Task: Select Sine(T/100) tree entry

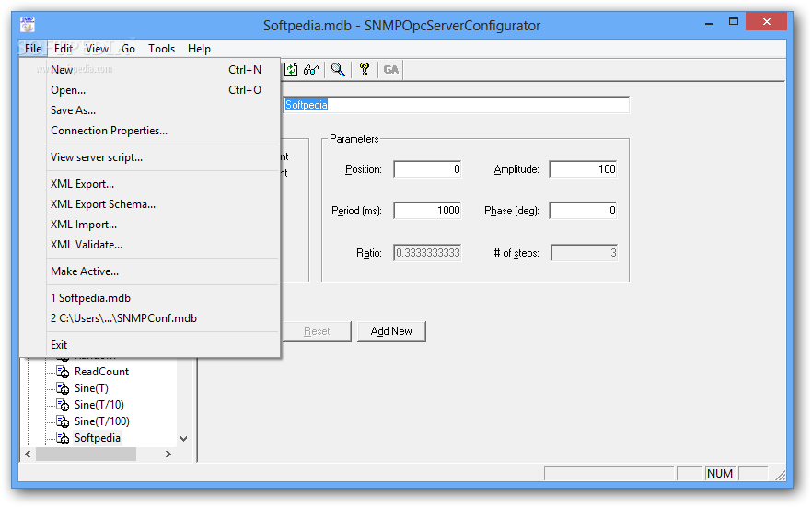Action: [102, 421]
